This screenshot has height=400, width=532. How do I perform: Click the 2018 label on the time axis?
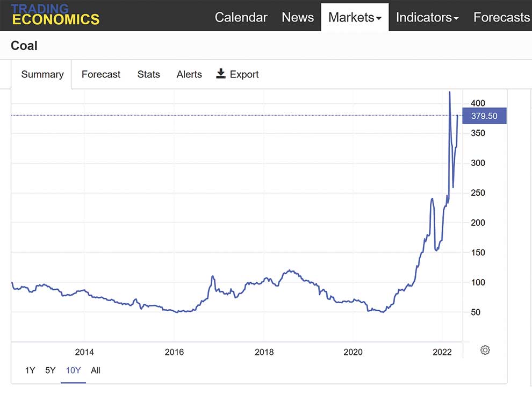click(264, 352)
